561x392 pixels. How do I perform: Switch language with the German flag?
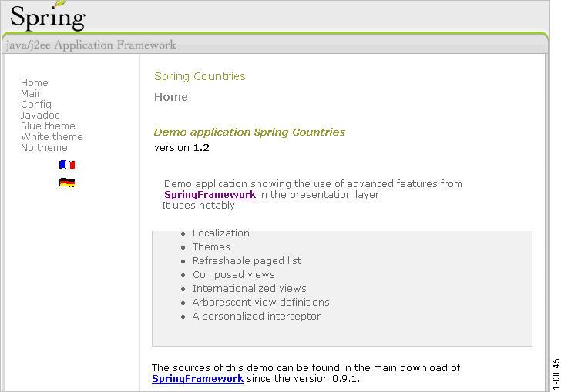[67, 183]
